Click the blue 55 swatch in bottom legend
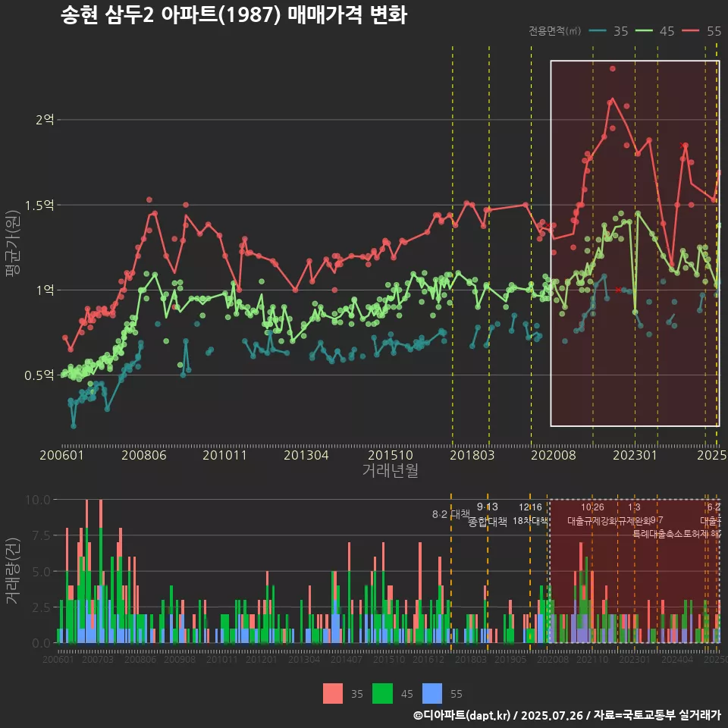Viewport: 728px width, 728px height. (432, 694)
